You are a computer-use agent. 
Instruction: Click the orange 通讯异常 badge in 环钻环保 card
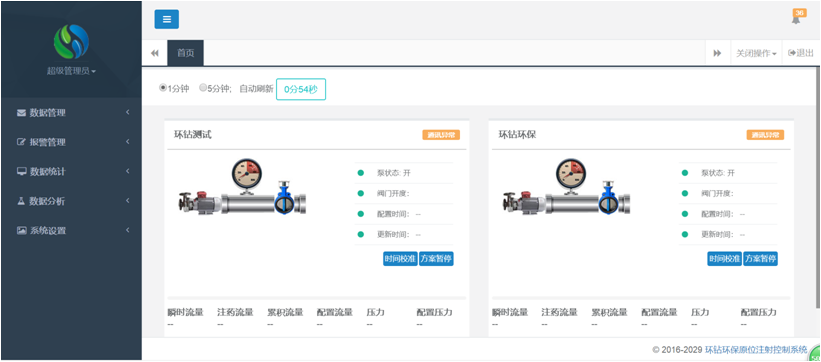(x=765, y=135)
